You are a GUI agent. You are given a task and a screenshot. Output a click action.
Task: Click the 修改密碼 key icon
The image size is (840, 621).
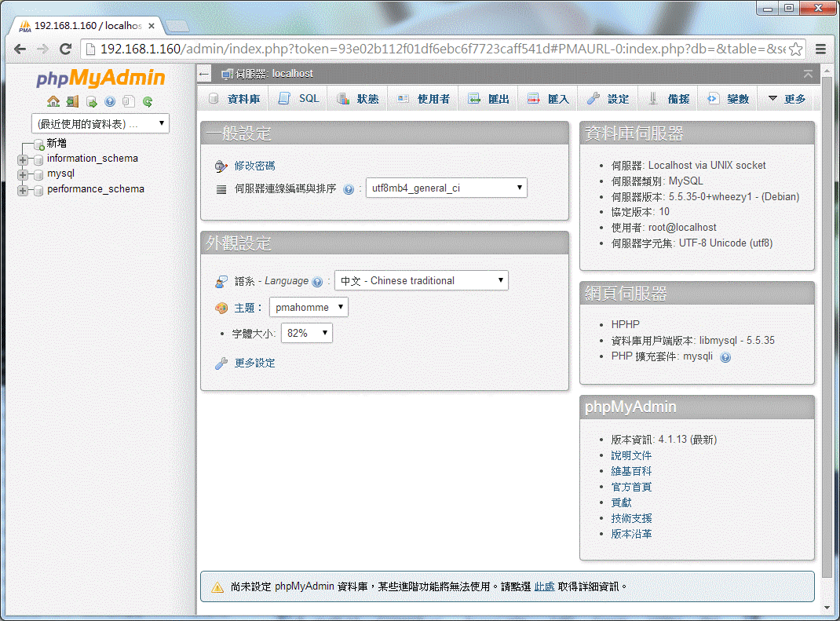(221, 166)
